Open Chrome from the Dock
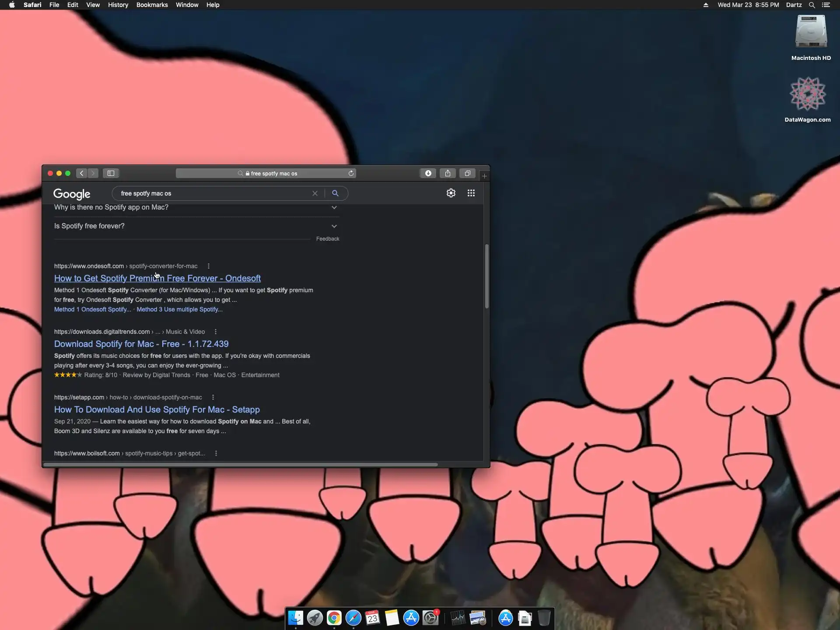This screenshot has height=630, width=840. 334,618
